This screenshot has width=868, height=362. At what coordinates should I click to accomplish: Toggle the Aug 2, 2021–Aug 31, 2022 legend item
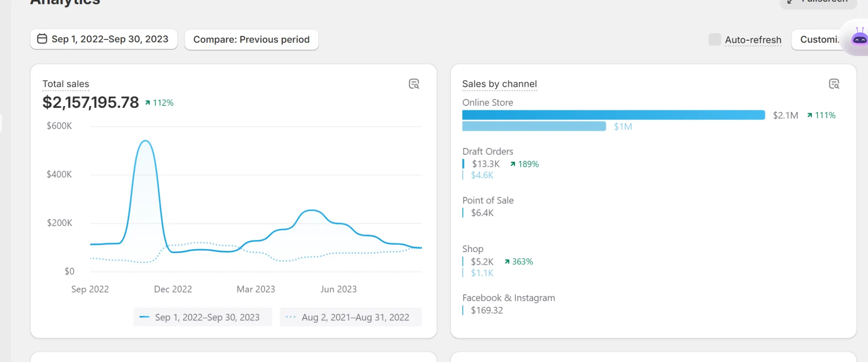pos(351,317)
